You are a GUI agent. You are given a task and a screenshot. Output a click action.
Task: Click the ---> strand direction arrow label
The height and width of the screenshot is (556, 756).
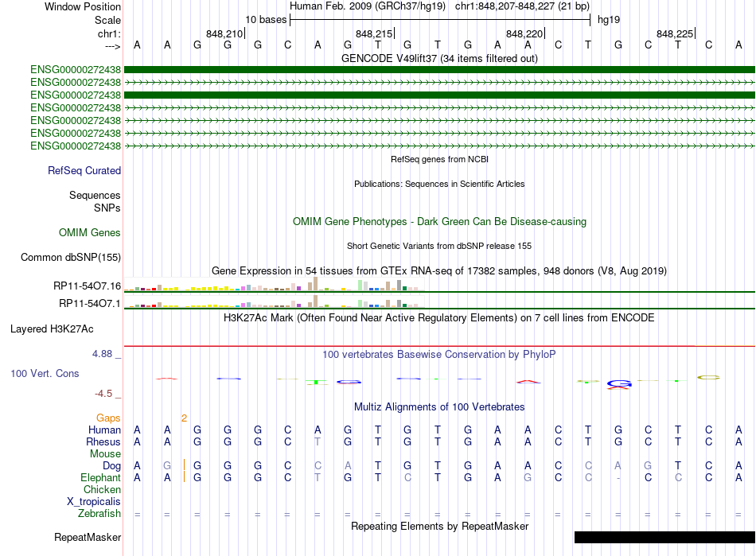click(112, 46)
